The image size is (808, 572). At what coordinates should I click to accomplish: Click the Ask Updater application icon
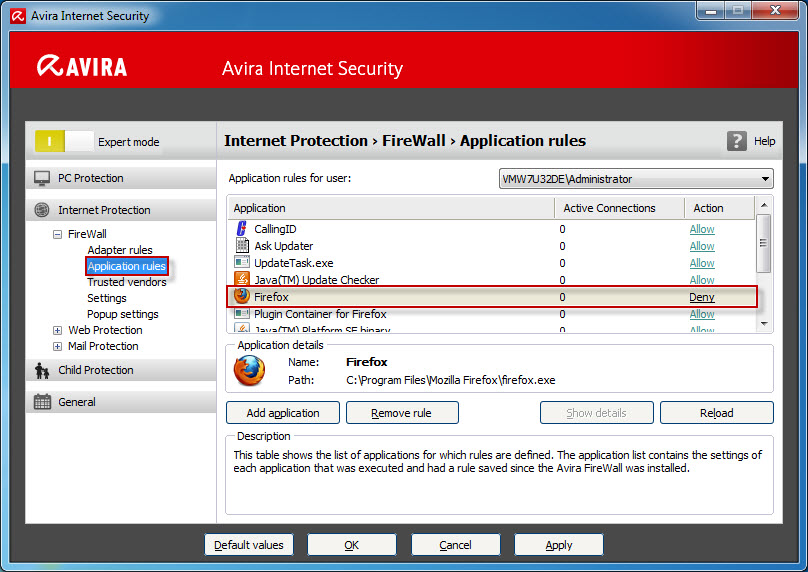tap(242, 245)
